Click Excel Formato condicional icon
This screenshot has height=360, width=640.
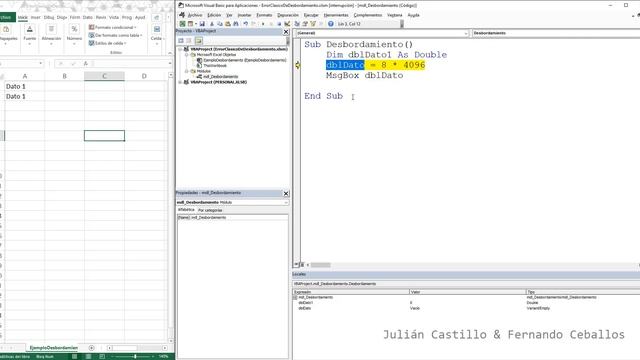click(x=91, y=27)
